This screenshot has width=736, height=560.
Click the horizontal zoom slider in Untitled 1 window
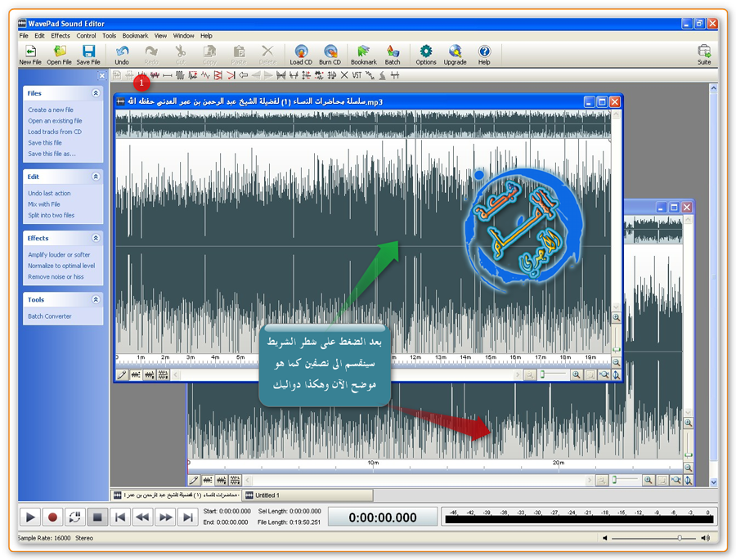tap(626, 480)
